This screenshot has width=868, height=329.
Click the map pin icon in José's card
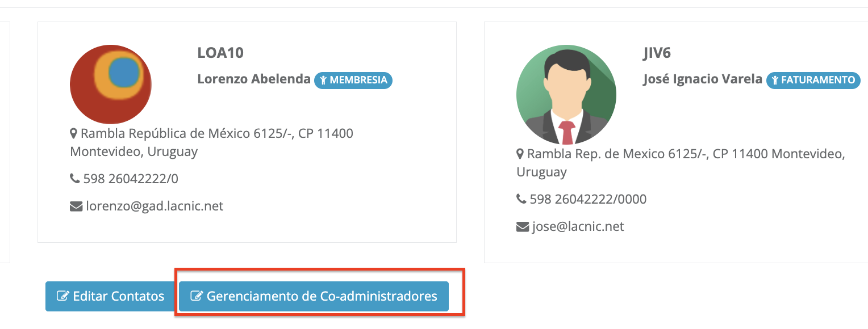pos(520,154)
